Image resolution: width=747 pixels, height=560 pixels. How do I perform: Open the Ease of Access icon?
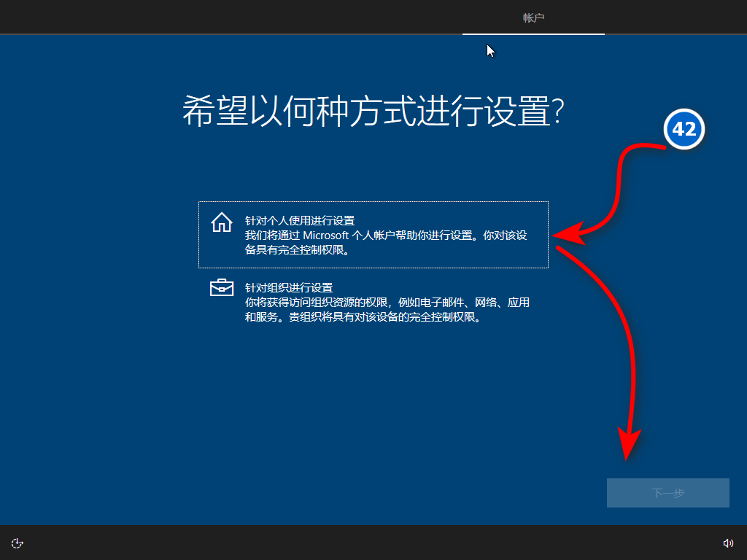pos(18,543)
